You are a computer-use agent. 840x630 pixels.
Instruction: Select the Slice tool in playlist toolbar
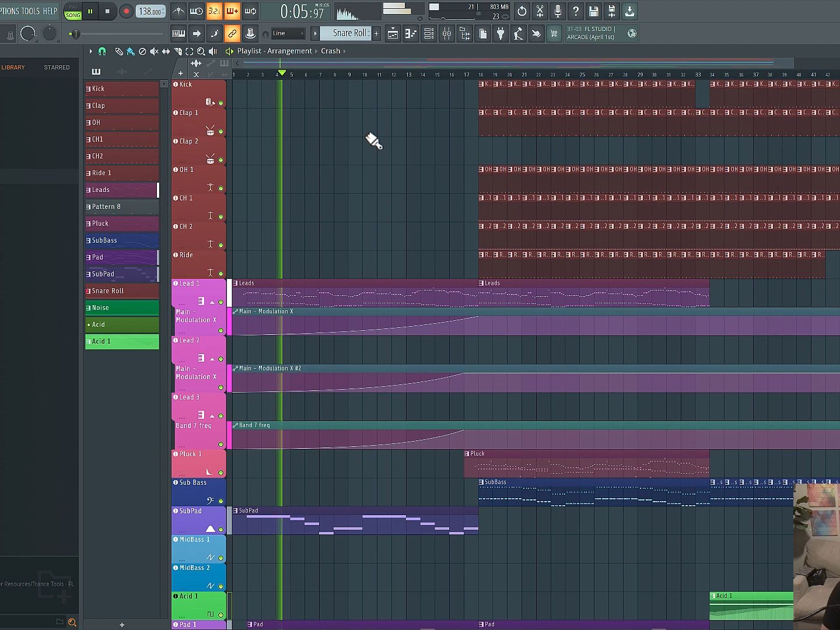(178, 51)
